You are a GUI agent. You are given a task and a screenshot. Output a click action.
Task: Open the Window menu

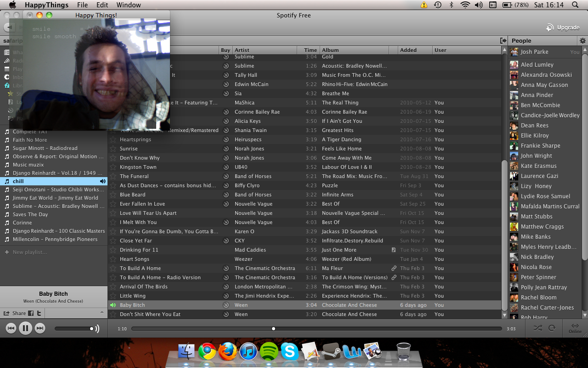pyautogui.click(x=129, y=5)
